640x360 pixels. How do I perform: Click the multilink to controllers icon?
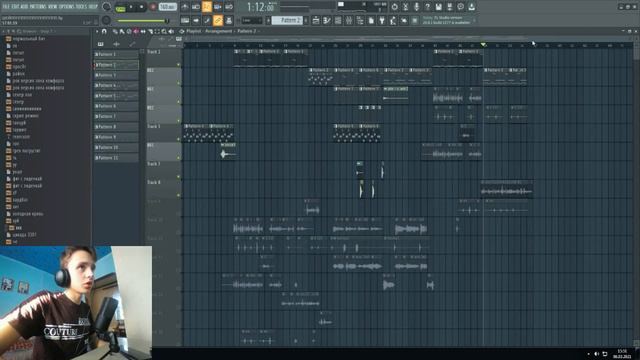(x=229, y=20)
